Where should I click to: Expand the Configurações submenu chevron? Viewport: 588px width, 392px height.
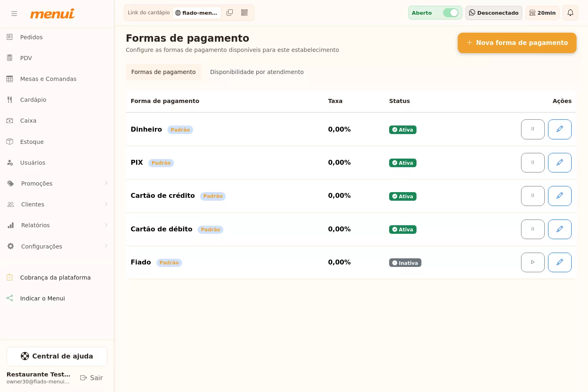[x=106, y=246]
